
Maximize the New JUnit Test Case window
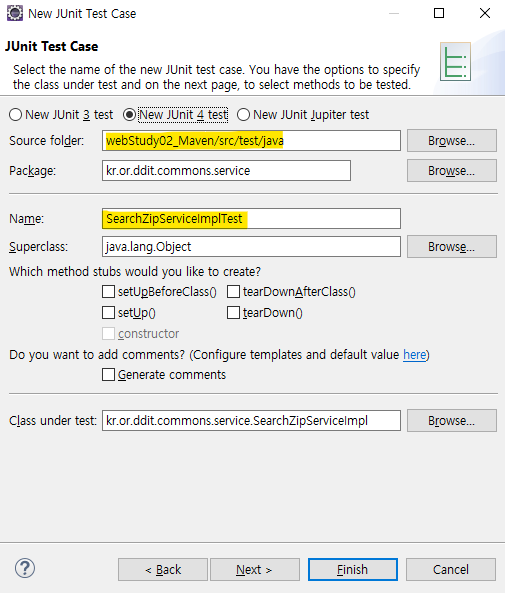[x=439, y=13]
